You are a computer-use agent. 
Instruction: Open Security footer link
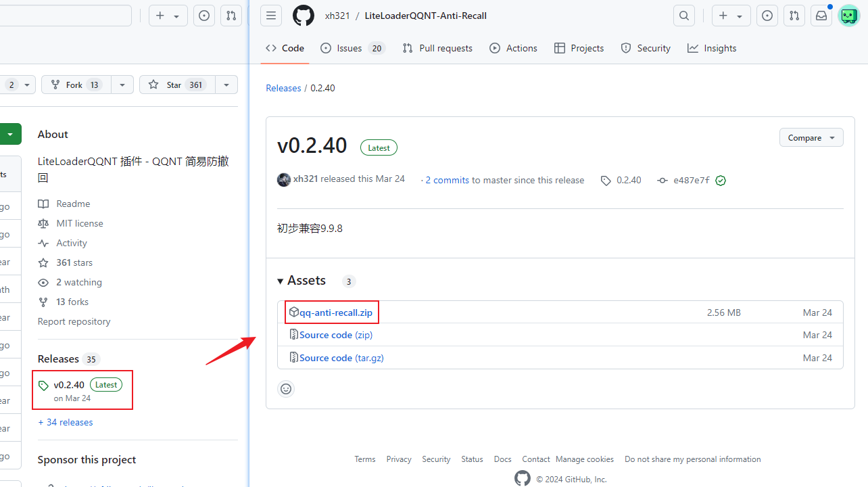pos(436,459)
